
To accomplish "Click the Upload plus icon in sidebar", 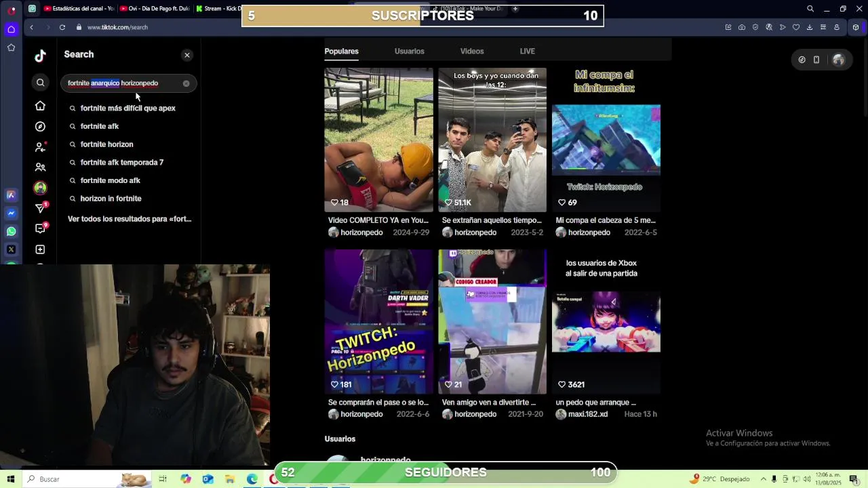I will [40, 249].
